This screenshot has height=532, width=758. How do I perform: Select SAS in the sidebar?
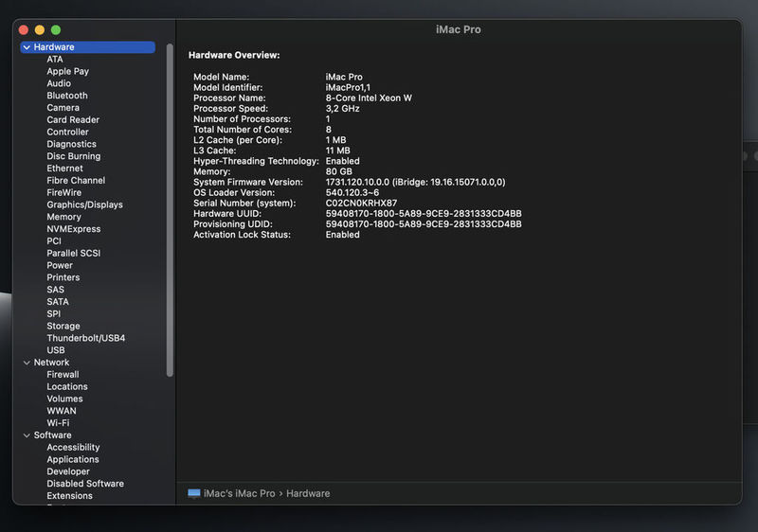point(56,290)
